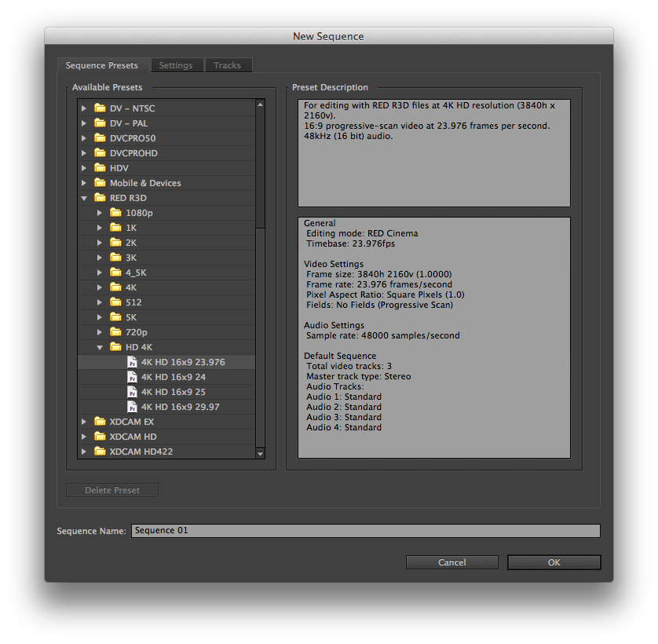Viewport: 658px width, 644px height.
Task: Select the 4K HD 16x9 29.97 preset icon
Action: point(132,407)
